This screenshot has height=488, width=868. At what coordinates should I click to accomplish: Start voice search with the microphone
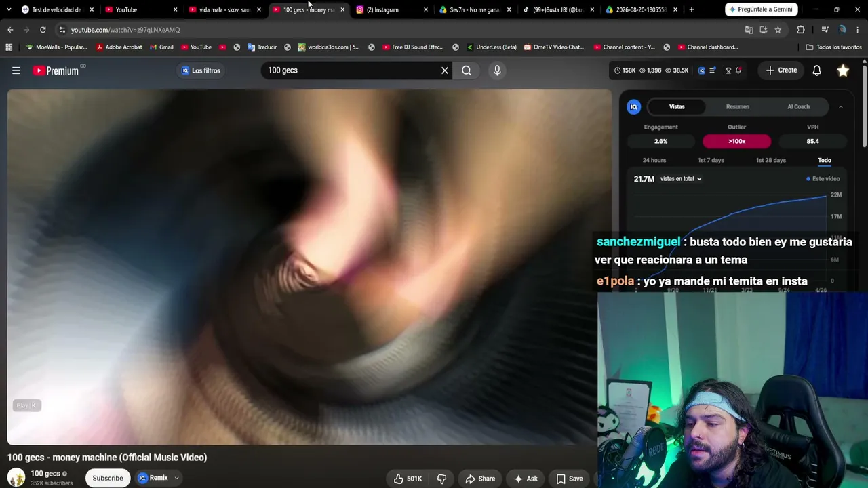click(497, 70)
